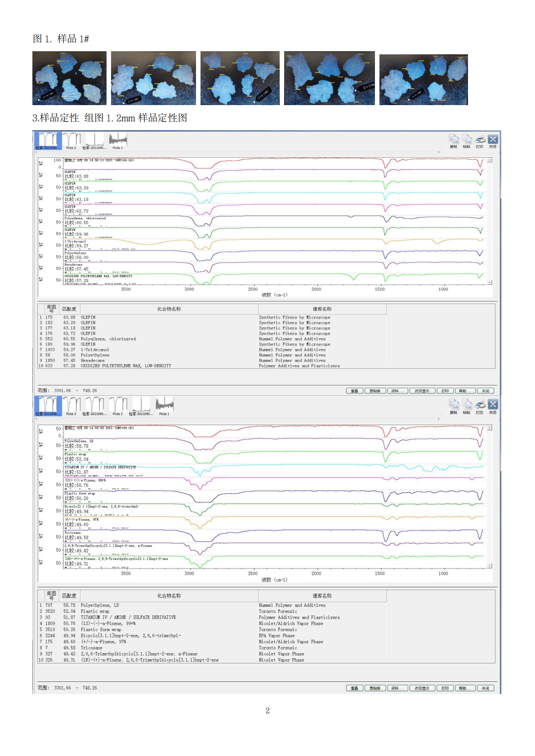Click the 复制 copy icon in the OLEFIN results window
Viewport: 535px width, 756px height.
454,140
